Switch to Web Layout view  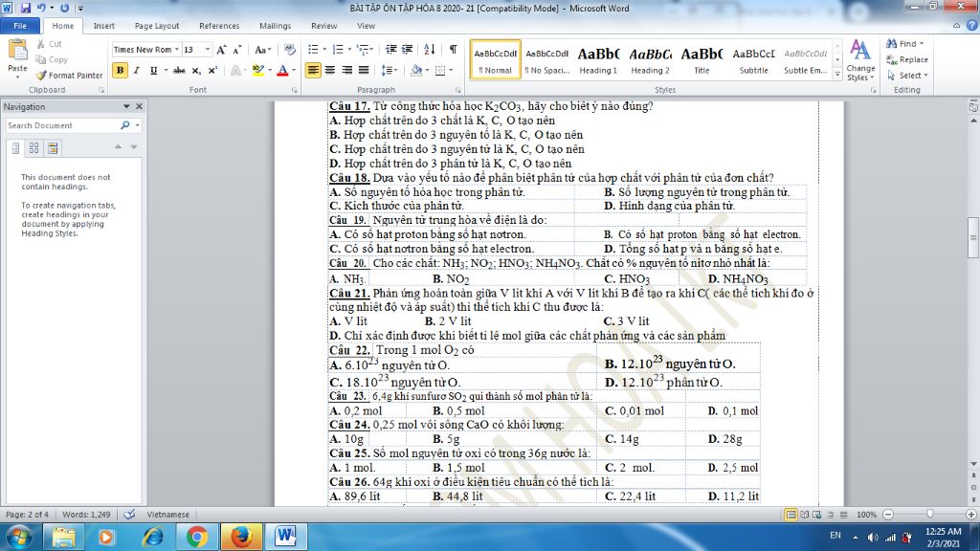click(817, 515)
